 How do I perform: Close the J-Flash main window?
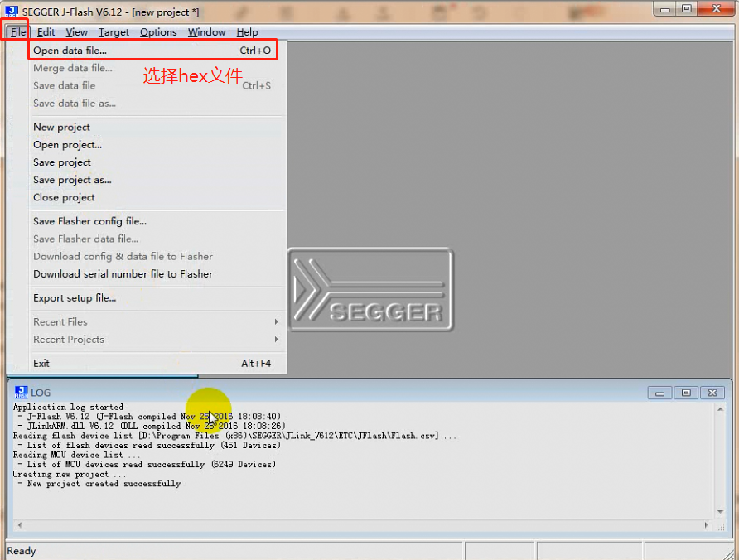point(716,9)
